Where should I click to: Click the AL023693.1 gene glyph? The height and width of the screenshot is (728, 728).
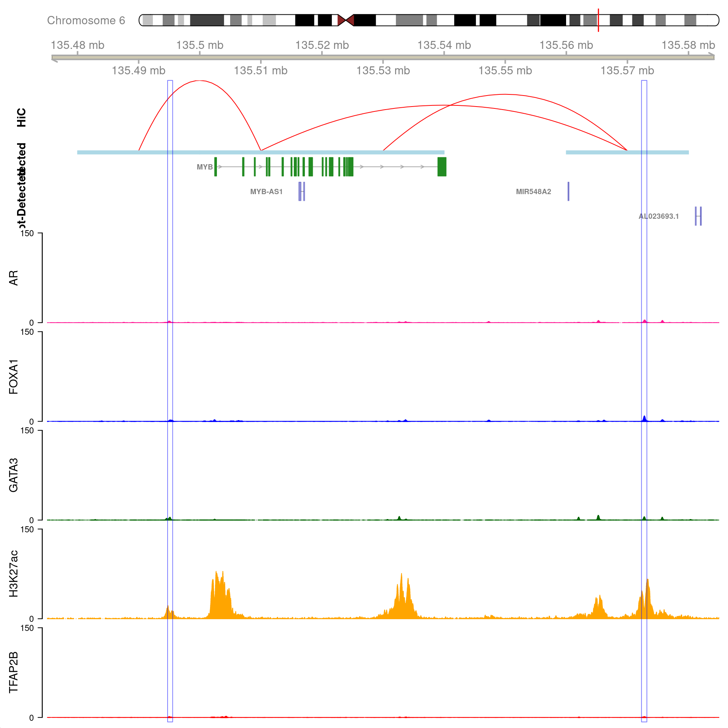698,215
